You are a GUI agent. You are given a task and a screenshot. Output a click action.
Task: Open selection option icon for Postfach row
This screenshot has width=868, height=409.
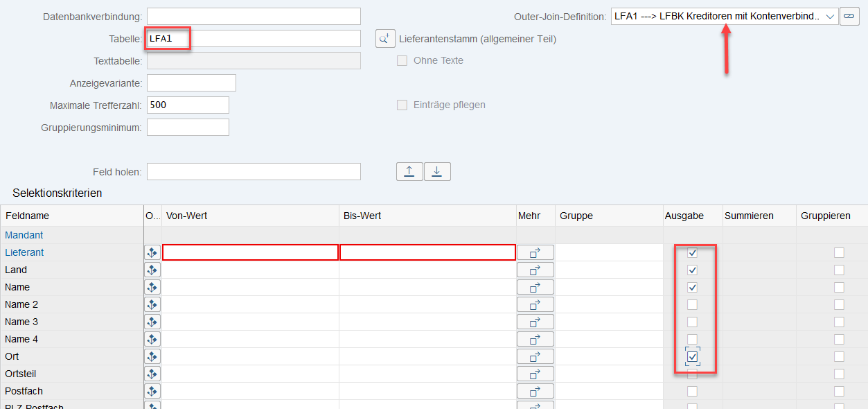152,391
